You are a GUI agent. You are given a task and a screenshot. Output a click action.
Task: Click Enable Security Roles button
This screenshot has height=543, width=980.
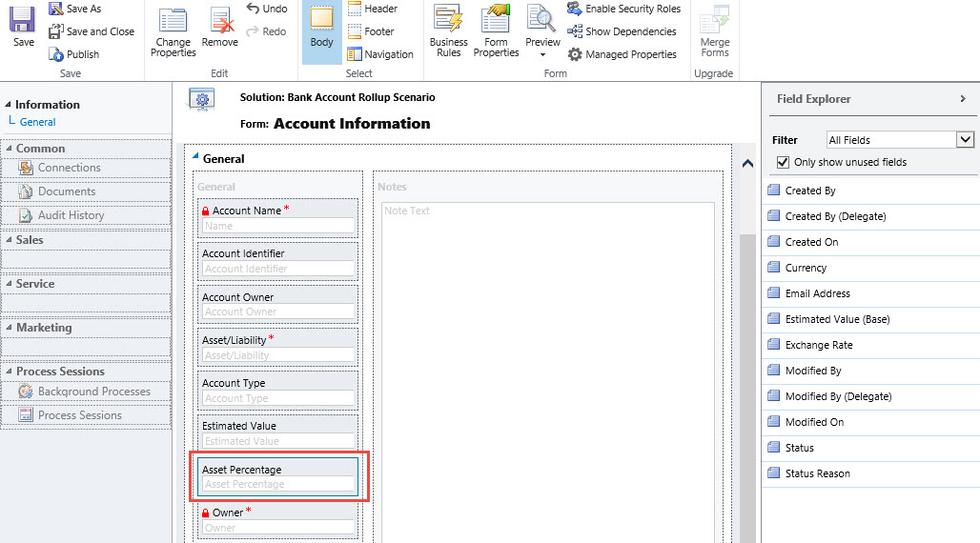(624, 9)
